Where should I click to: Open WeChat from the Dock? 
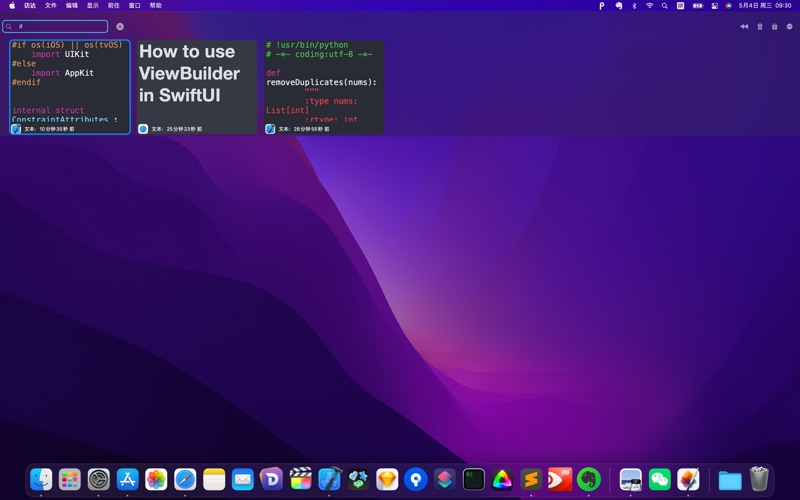(659, 479)
